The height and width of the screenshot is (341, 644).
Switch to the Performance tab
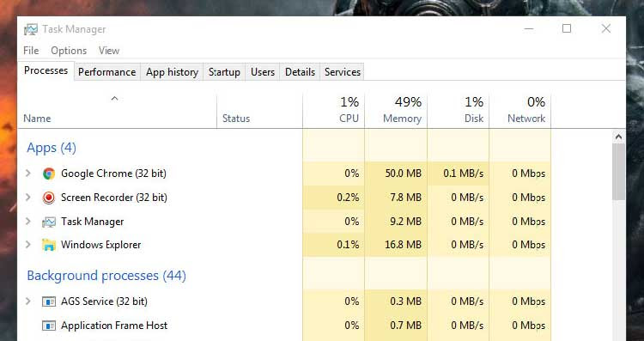107,72
